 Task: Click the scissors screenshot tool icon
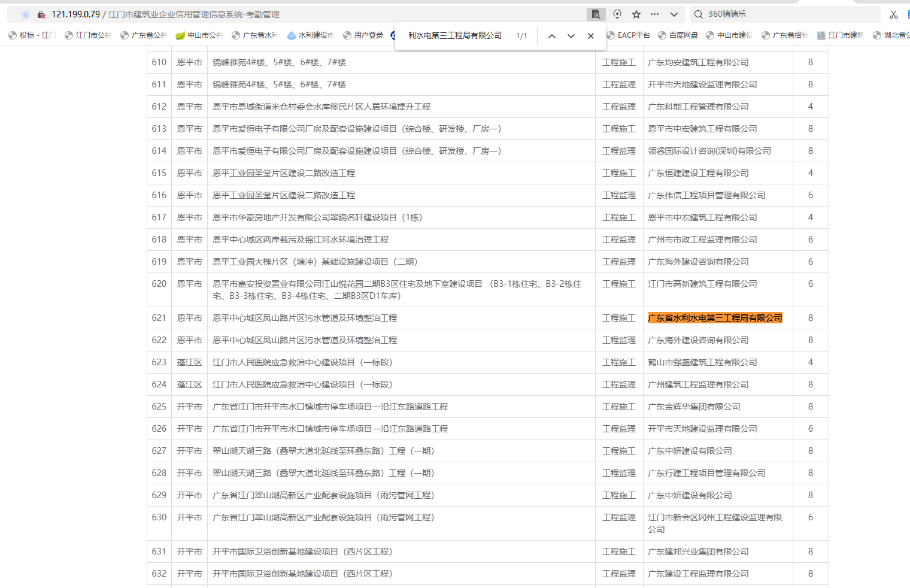893,14
